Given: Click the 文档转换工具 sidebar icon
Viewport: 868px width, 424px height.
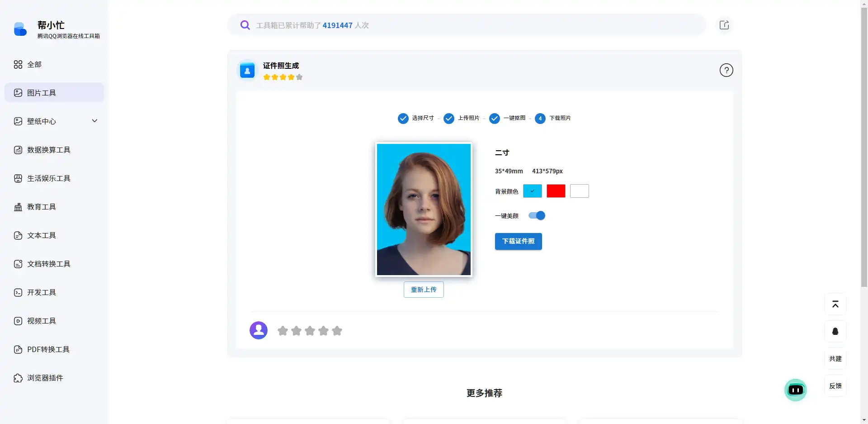Looking at the screenshot, I should pyautogui.click(x=18, y=264).
